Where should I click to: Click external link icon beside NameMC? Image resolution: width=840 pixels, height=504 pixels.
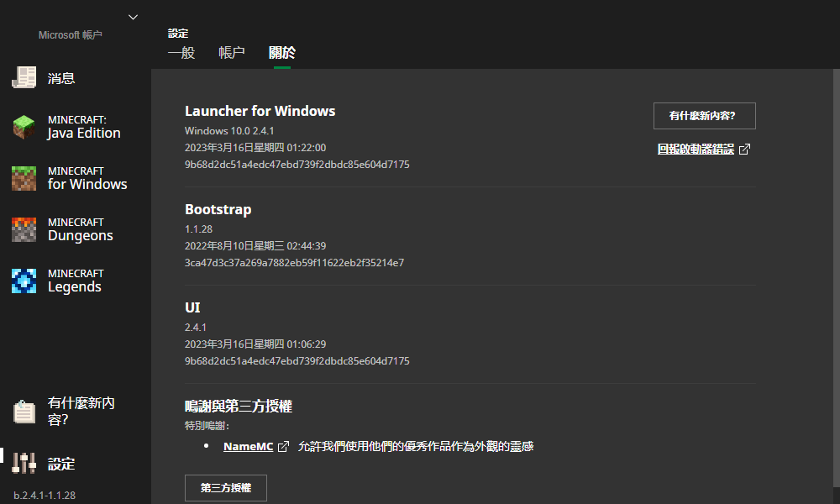pyautogui.click(x=283, y=446)
